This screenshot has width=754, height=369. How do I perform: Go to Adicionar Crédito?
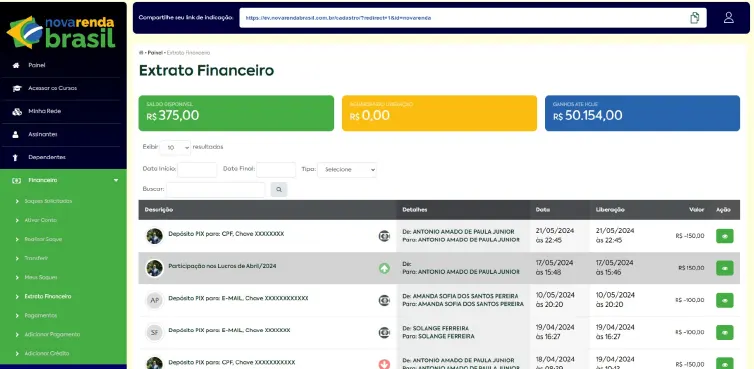[47, 354]
